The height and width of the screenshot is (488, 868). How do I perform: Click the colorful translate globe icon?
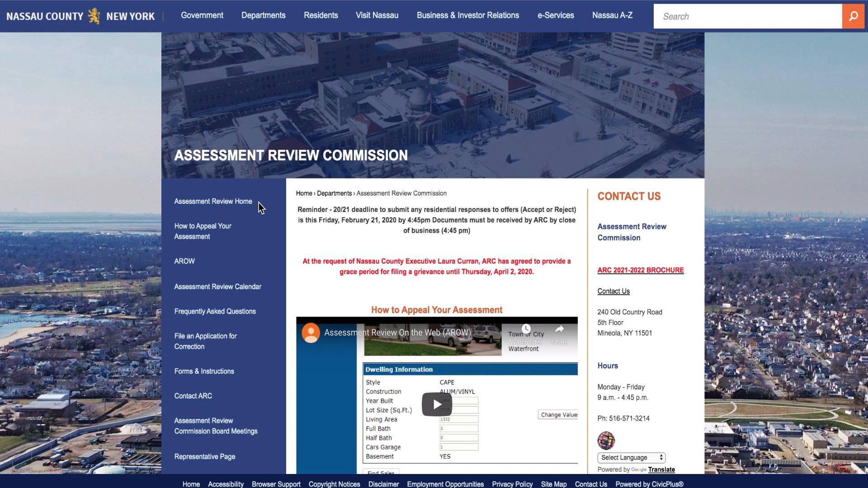point(606,441)
